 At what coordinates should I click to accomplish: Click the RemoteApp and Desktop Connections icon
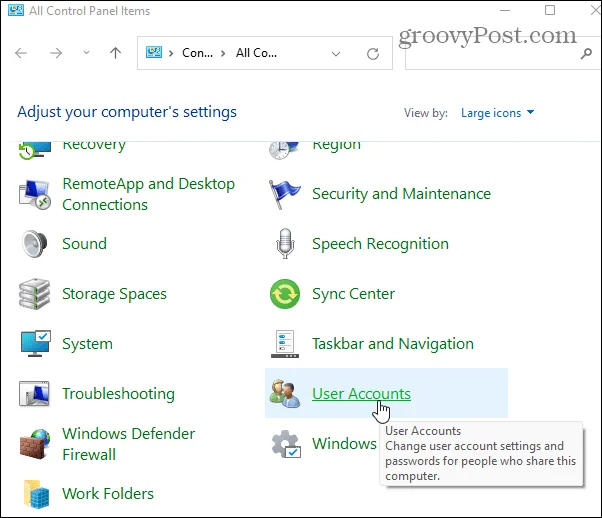(x=35, y=194)
